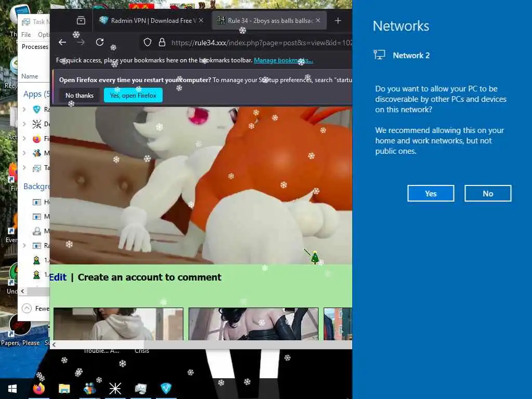
Task: Expand the Firefox process row in Task Manager
Action: [x=24, y=138]
